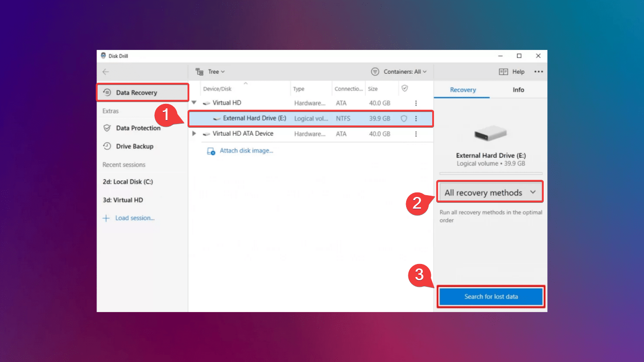Screen dimensions: 644x362
Task: Open Data Protection in the sidebar
Action: pyautogui.click(x=138, y=128)
